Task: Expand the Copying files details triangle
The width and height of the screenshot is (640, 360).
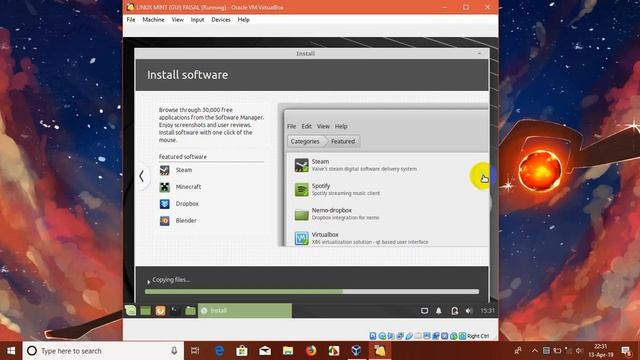Action: [149, 282]
